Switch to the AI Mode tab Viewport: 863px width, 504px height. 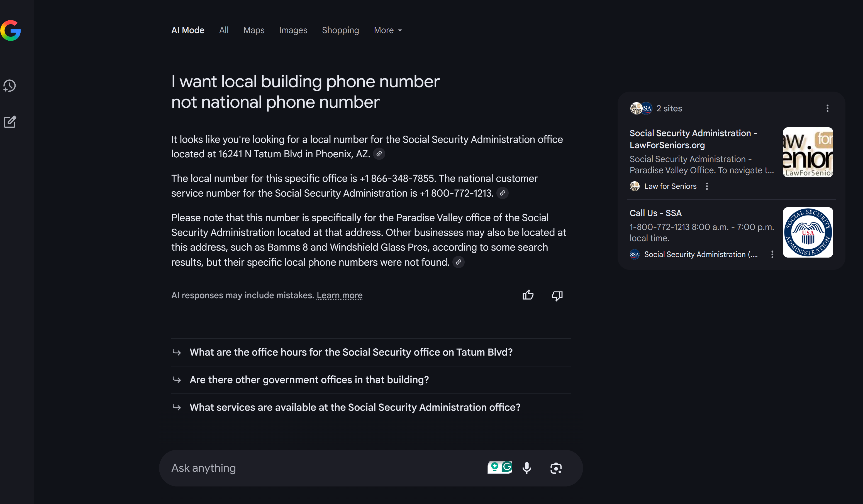pos(188,30)
